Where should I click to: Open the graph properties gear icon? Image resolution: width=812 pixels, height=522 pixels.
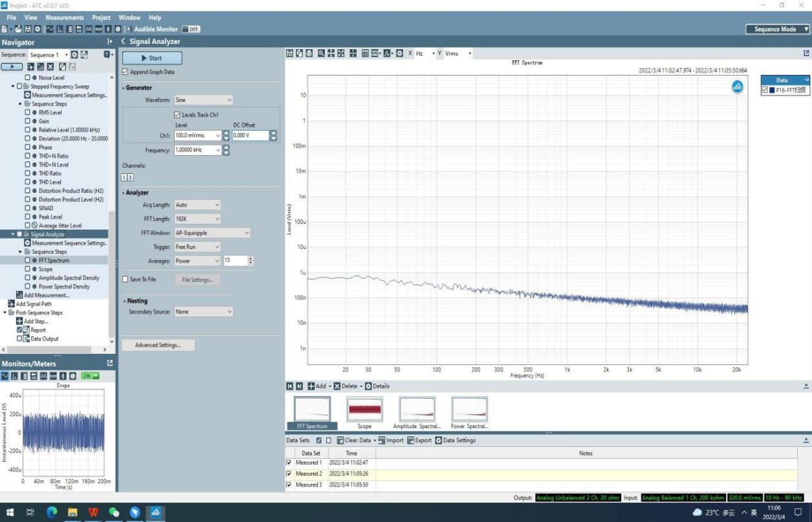pyautogui.click(x=400, y=54)
